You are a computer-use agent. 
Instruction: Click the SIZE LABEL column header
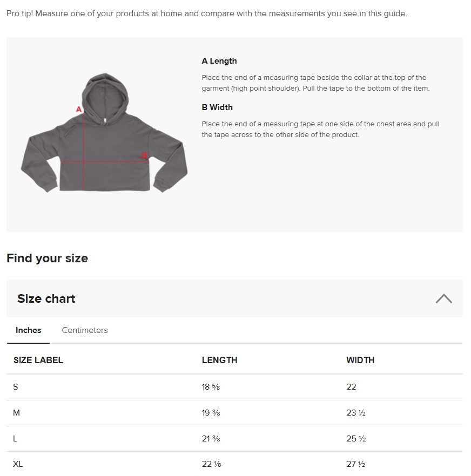click(38, 360)
